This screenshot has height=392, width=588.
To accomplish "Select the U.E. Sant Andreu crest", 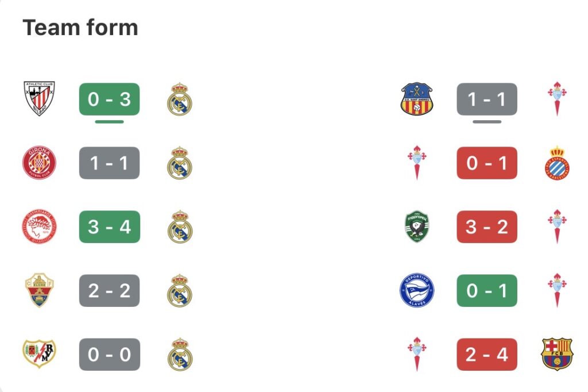I will 417,99.
